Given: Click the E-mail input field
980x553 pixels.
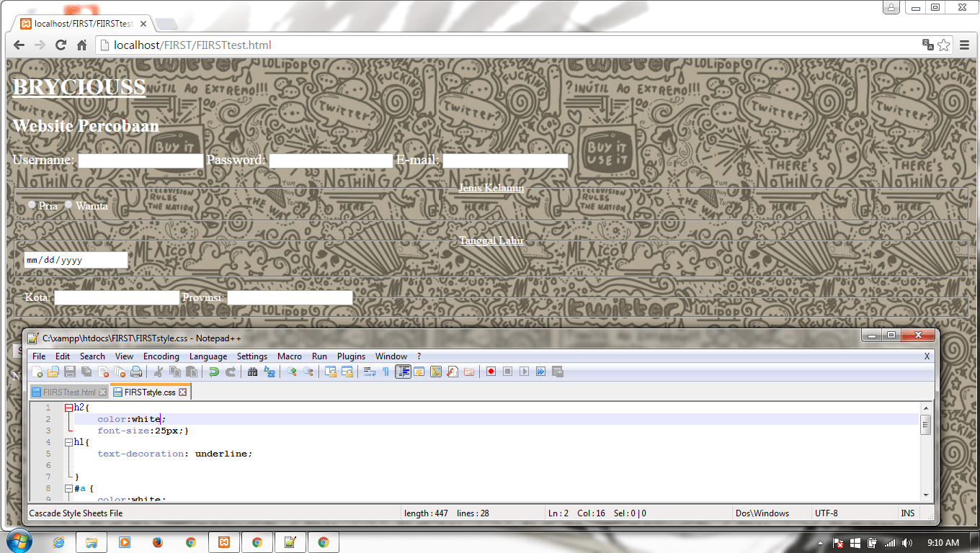Looking at the screenshot, I should pos(505,161).
